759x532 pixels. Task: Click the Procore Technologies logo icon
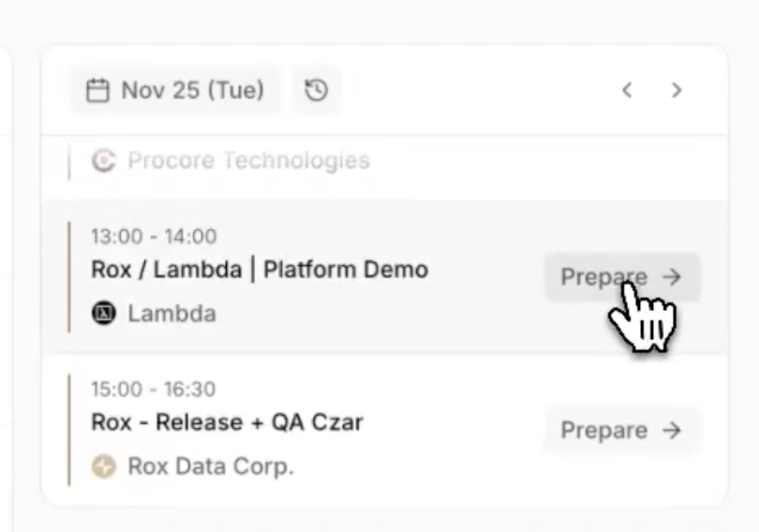(104, 161)
